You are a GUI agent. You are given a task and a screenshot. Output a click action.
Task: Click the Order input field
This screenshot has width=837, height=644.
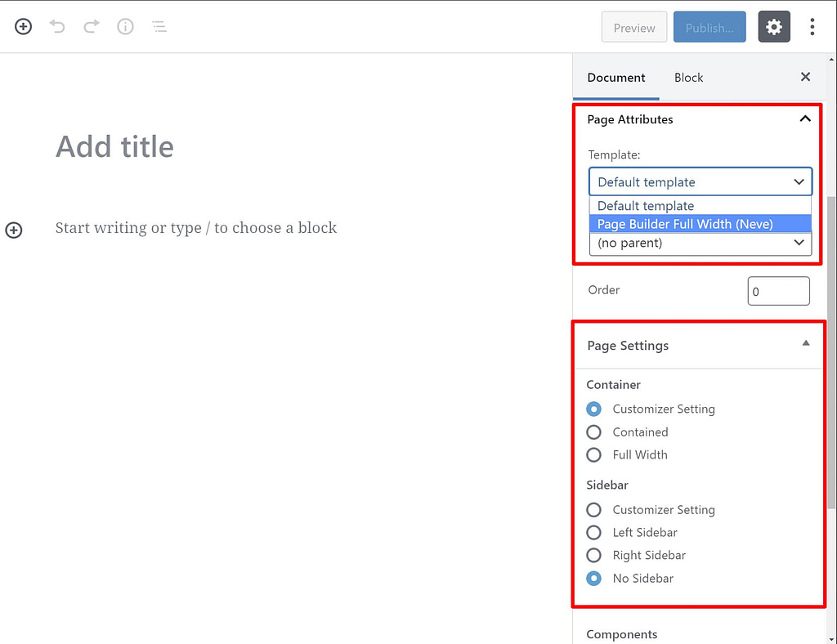point(777,290)
